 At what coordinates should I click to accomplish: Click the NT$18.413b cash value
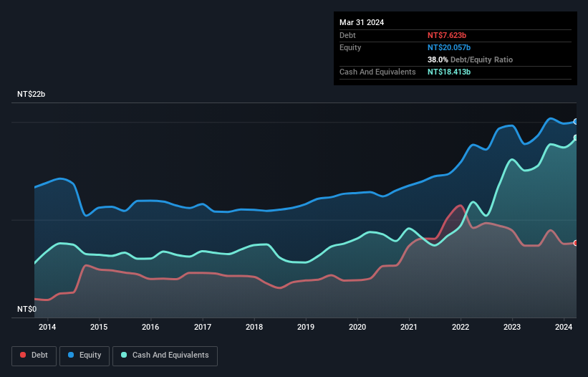[449, 72]
